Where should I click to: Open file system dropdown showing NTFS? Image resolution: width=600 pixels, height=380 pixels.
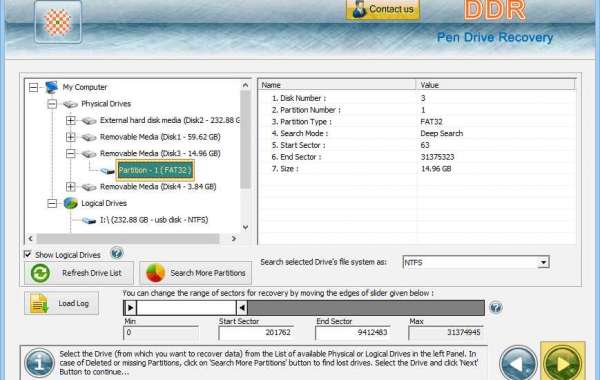(x=543, y=263)
